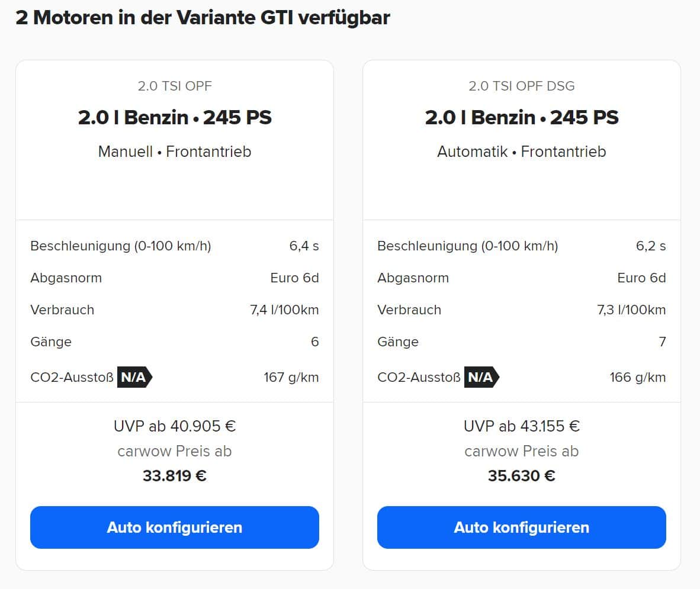Click the carwow price 33.819 €

click(175, 476)
